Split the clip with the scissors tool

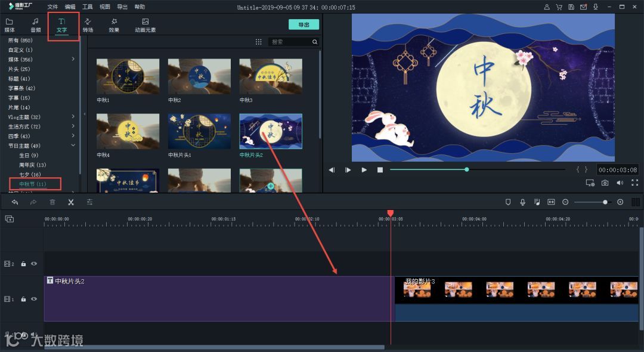click(x=70, y=202)
